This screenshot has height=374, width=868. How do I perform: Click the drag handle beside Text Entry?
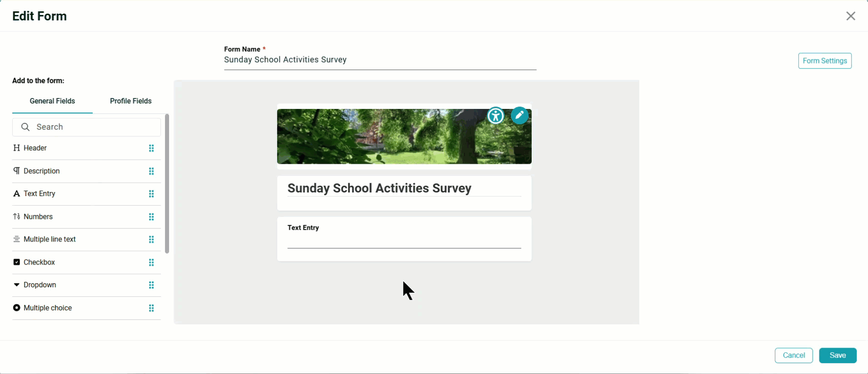(151, 194)
